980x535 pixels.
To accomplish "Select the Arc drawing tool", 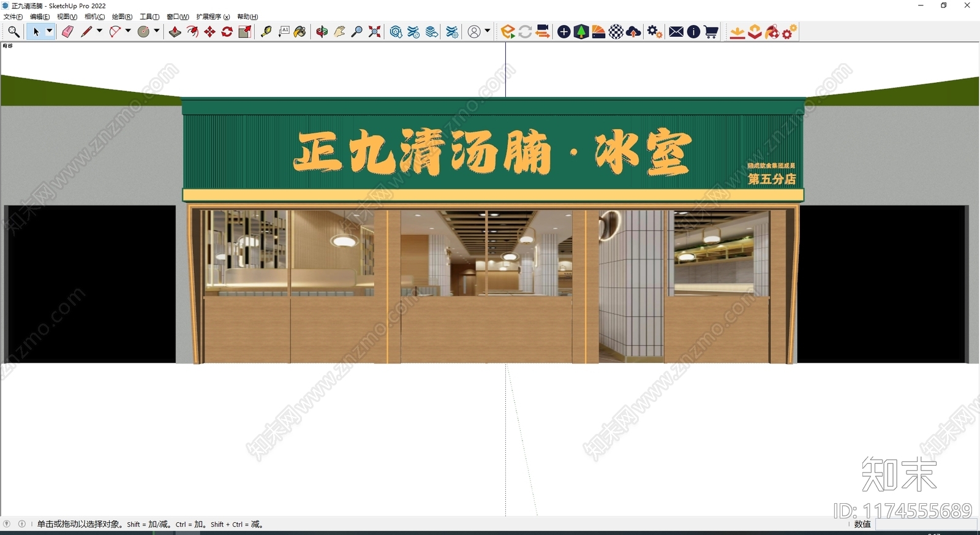I will pos(115,32).
